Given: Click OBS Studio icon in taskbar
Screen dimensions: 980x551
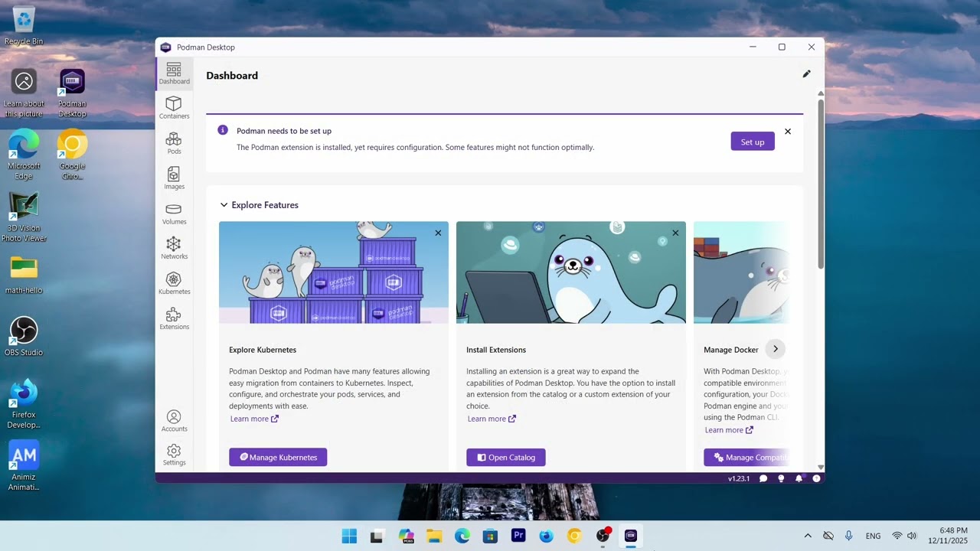Looking at the screenshot, I should [603, 536].
